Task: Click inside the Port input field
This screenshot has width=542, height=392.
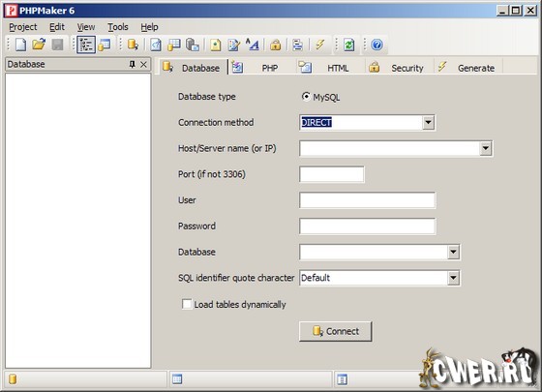Action: pos(331,174)
